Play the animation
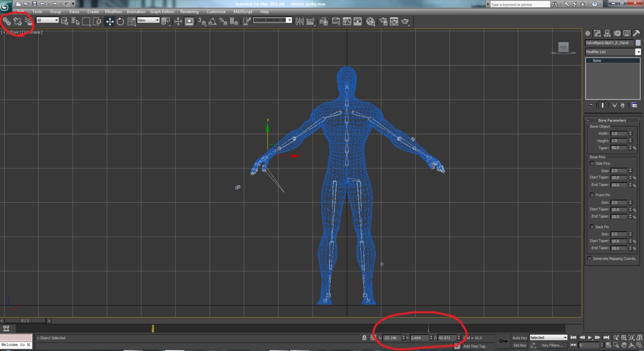 [x=590, y=337]
